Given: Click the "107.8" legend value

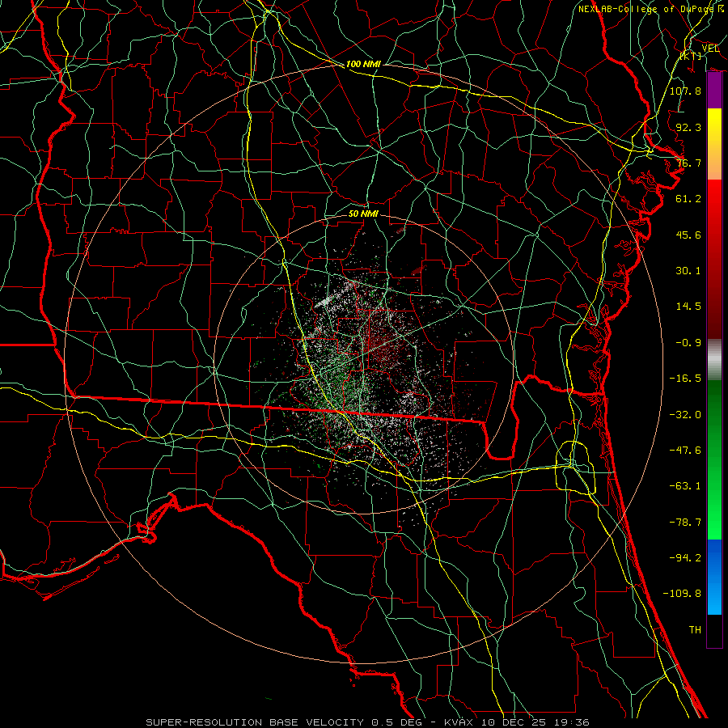Looking at the screenshot, I should point(685,91).
